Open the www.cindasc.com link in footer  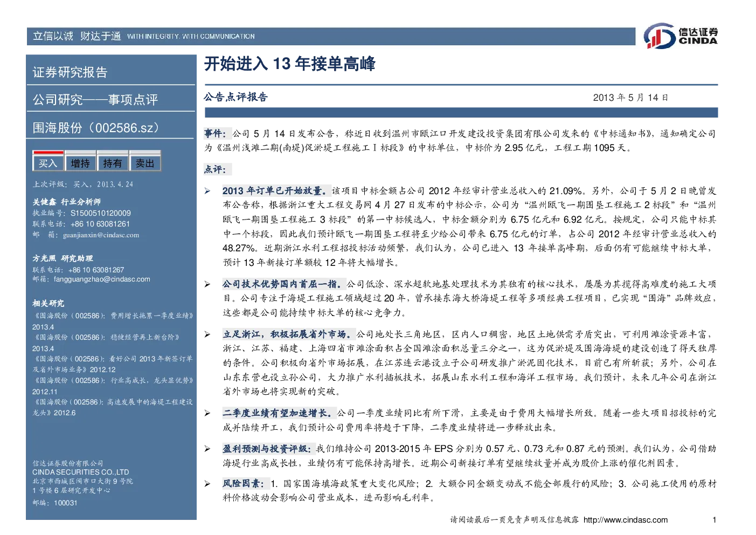(x=626, y=520)
